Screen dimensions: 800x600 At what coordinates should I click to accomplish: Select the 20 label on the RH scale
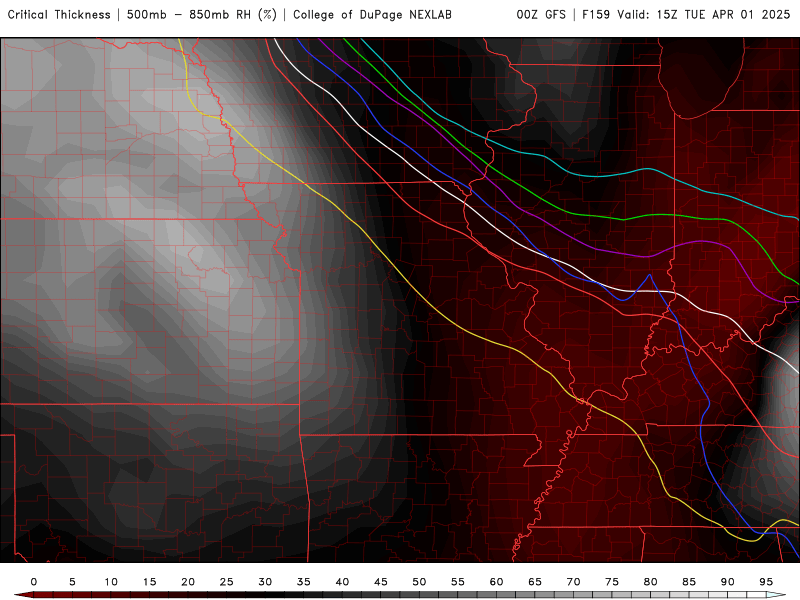click(x=188, y=582)
